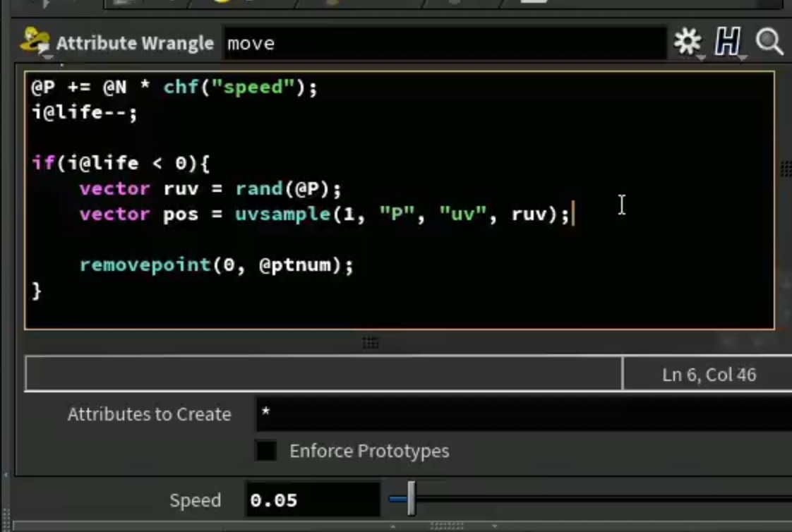Click the Ln 6, Col 46 indicator

(709, 375)
